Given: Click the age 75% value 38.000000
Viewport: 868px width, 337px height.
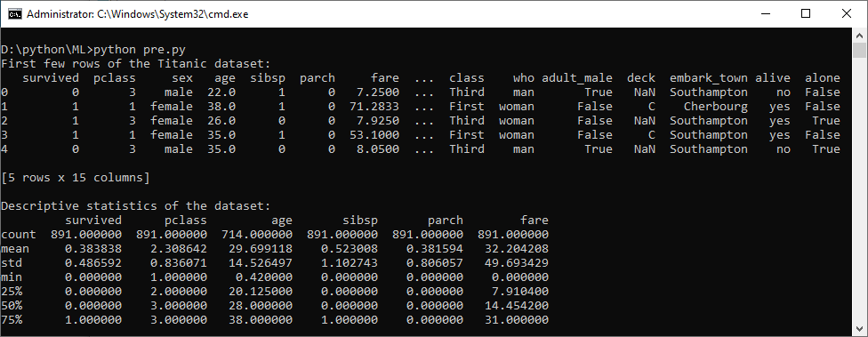Looking at the screenshot, I should (261, 319).
